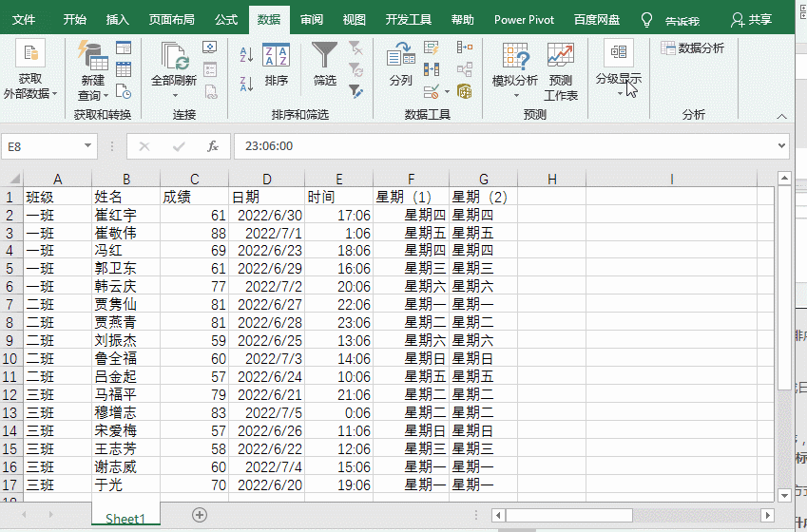Click vertical scrollbar down arrow

784,496
